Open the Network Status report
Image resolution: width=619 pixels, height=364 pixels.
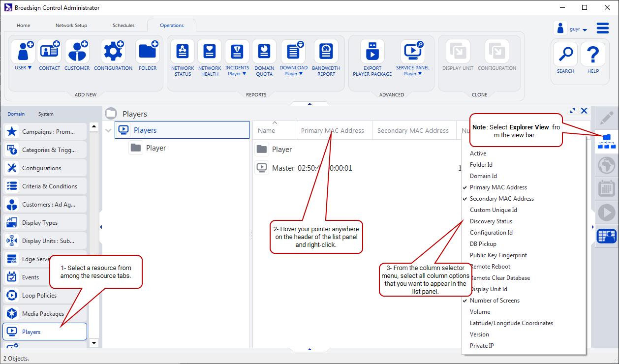tap(183, 51)
